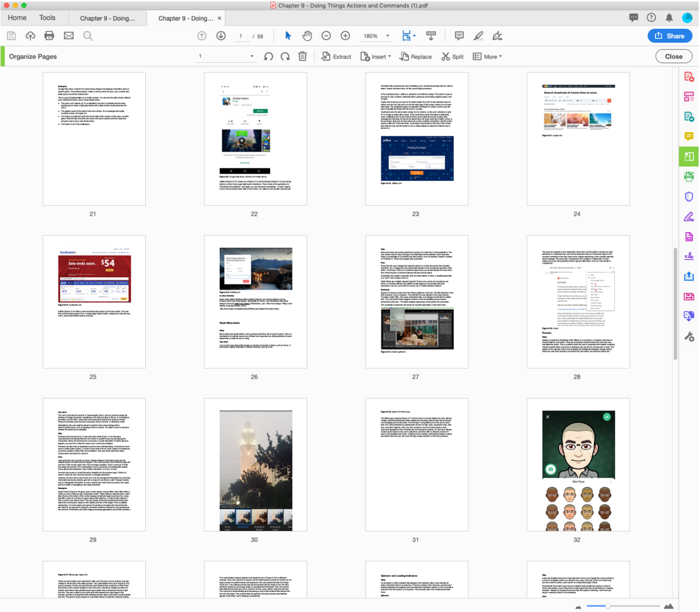The height and width of the screenshot is (612, 700).
Task: Switch to the Home tab
Action: click(17, 17)
